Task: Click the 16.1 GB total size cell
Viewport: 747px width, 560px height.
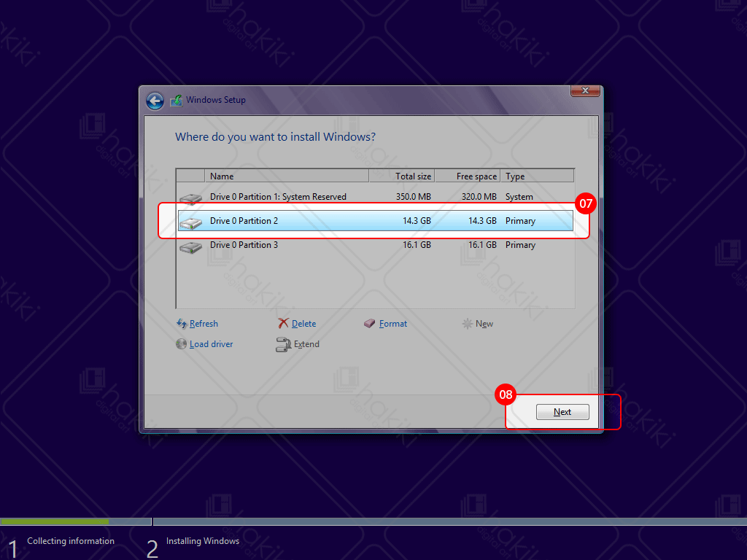Action: coord(417,245)
